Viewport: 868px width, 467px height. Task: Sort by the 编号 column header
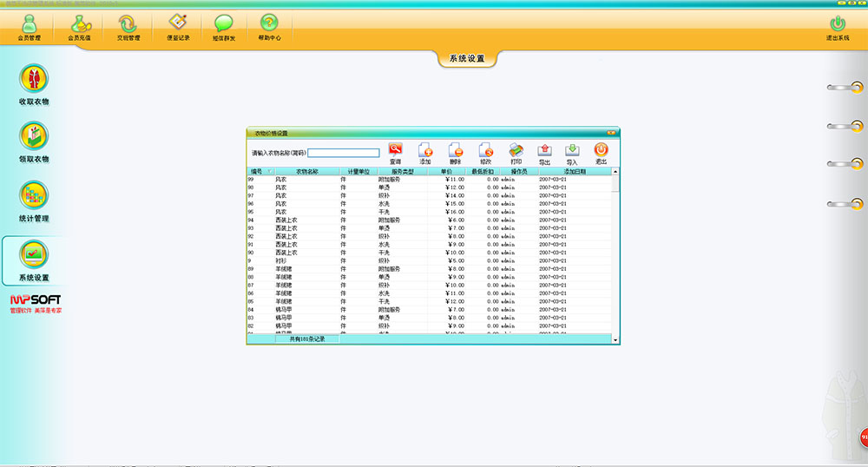tap(257, 172)
